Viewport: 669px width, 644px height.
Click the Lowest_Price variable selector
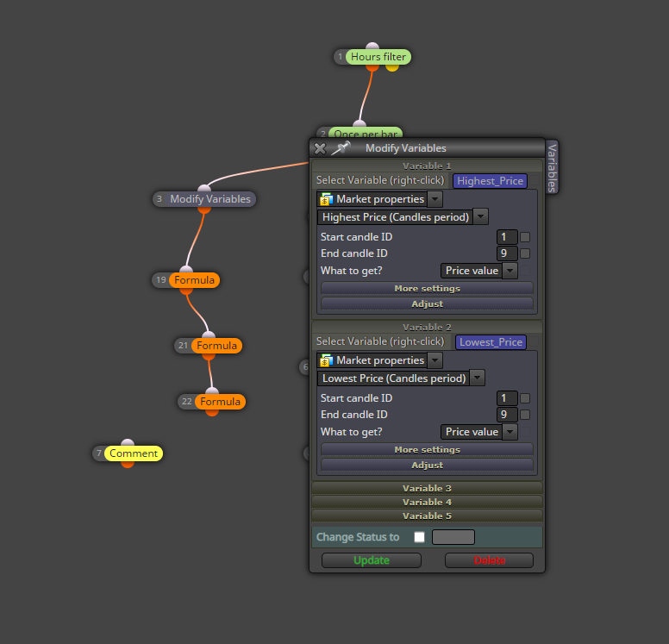491,342
